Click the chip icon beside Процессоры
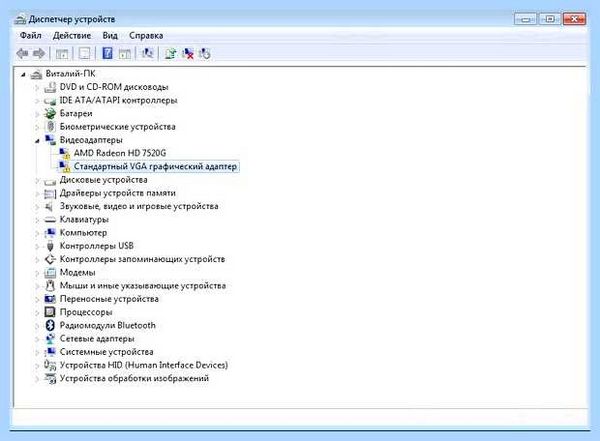 click(50, 312)
